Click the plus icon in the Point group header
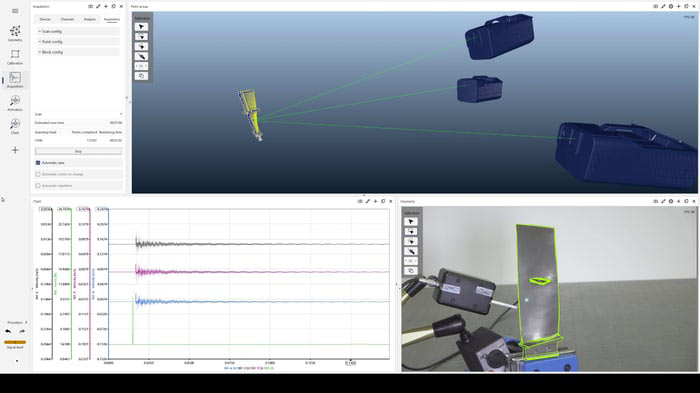The height and width of the screenshot is (393, 700). click(x=679, y=7)
